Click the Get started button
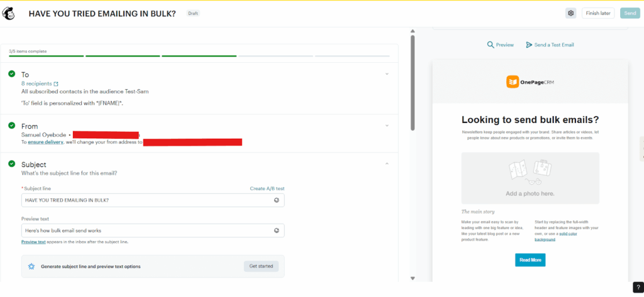This screenshot has width=644, height=297. coord(261,266)
